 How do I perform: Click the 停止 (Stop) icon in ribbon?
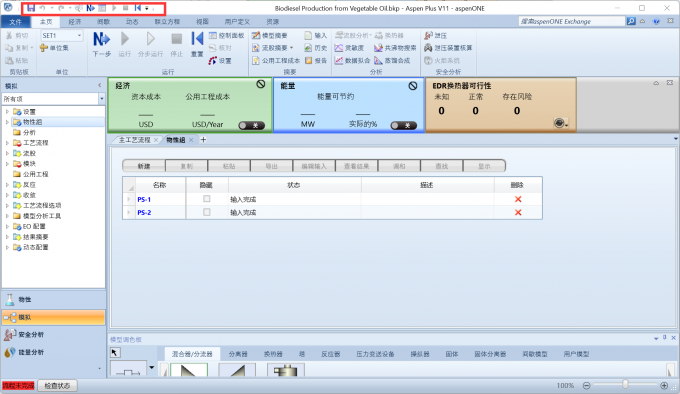[x=177, y=39]
